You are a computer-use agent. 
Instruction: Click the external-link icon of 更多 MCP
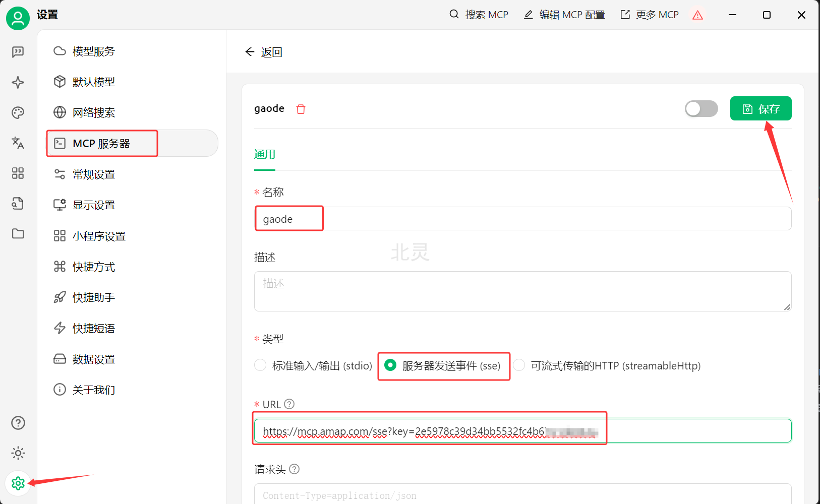point(625,15)
